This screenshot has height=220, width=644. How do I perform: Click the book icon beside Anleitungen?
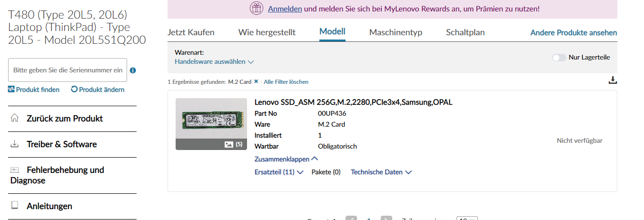click(x=15, y=206)
